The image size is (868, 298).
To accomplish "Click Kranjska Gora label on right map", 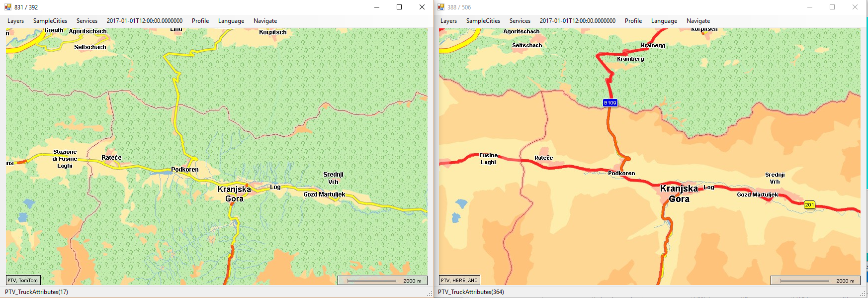I will tap(679, 194).
